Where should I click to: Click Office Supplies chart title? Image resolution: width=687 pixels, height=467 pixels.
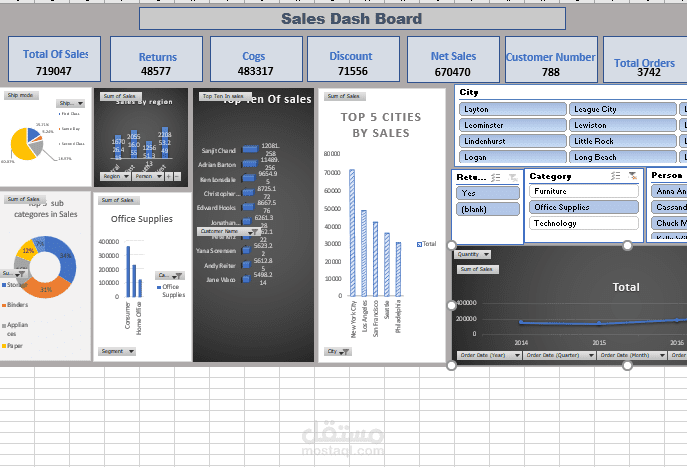pyautogui.click(x=142, y=219)
